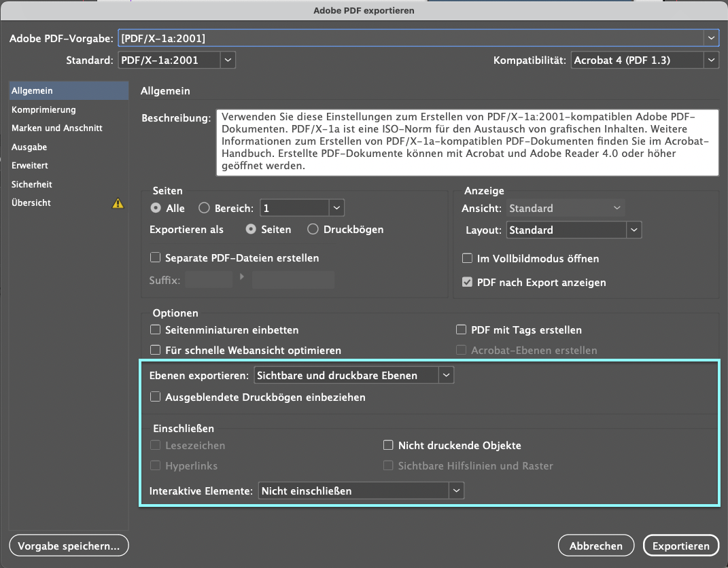The image size is (728, 568).
Task: Open the Ebenen exportieren dropdown
Action: (x=446, y=375)
